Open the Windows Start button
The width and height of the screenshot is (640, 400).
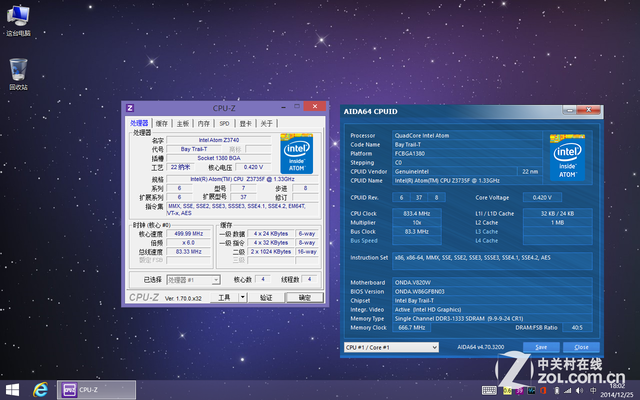12,390
